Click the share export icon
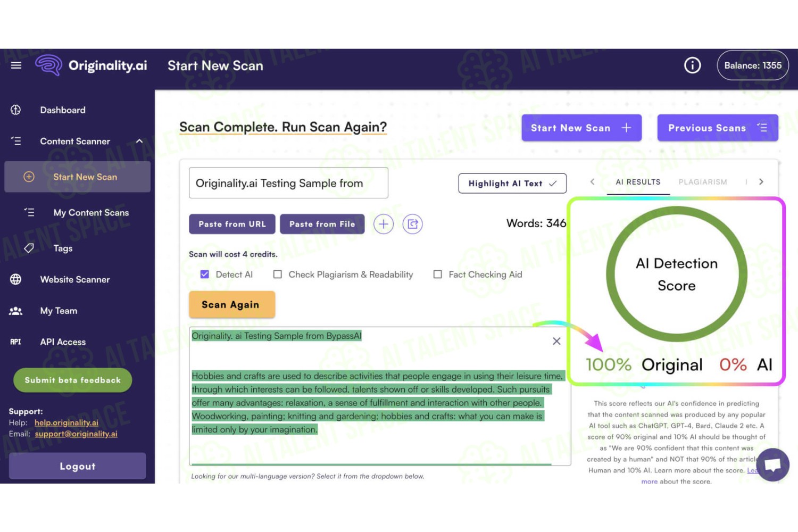Viewport: 798px width, 532px height. click(x=413, y=224)
